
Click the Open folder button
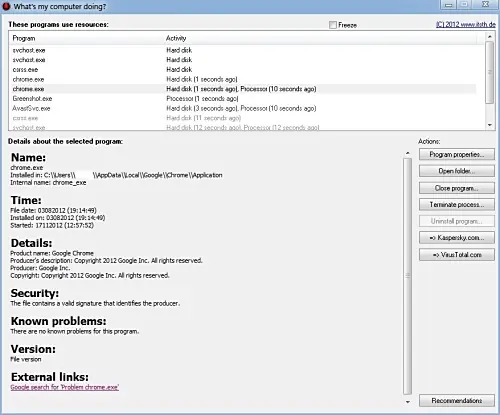pyautogui.click(x=457, y=171)
